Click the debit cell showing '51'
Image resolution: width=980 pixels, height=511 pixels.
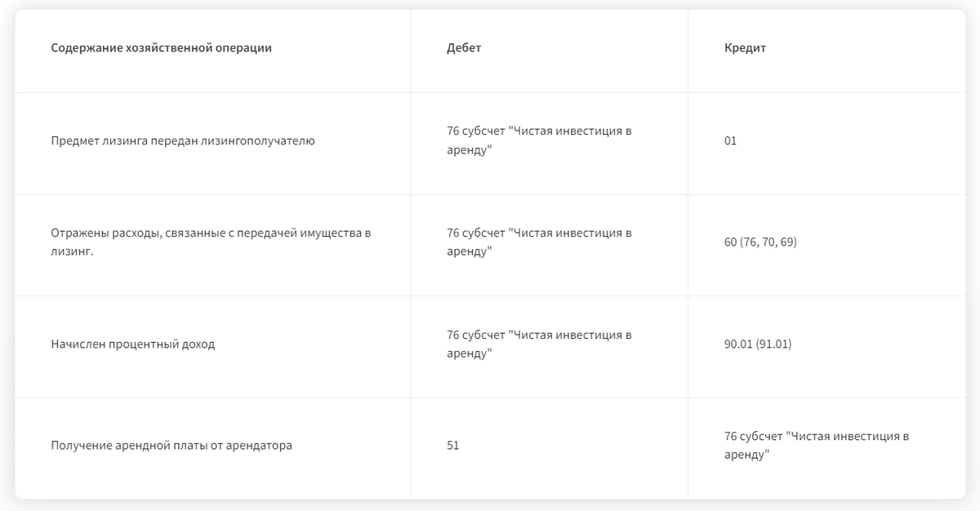point(452,446)
